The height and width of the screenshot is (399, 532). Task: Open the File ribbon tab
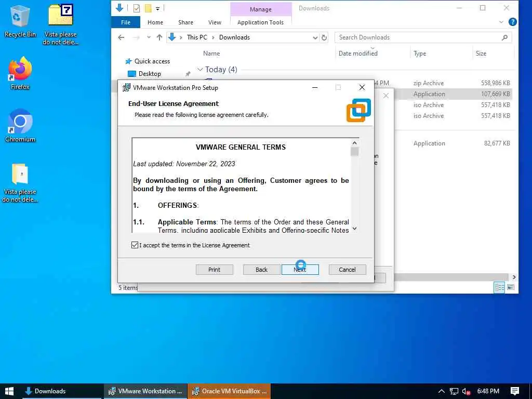126,22
